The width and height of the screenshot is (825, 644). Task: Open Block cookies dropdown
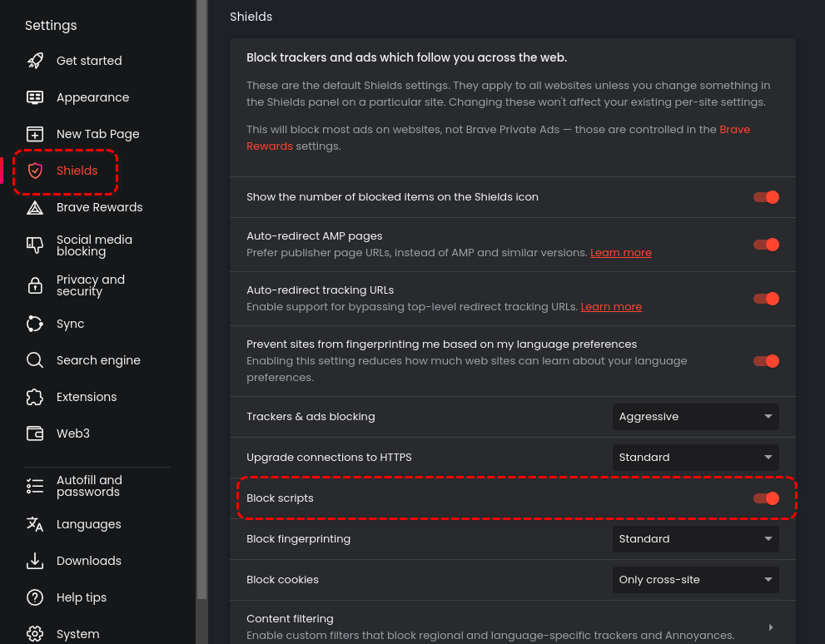pyautogui.click(x=696, y=580)
